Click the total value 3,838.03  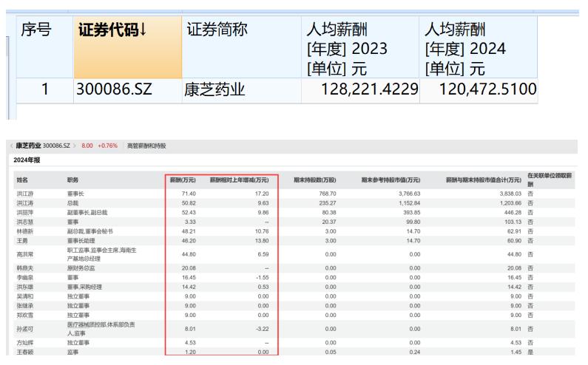[510, 194]
